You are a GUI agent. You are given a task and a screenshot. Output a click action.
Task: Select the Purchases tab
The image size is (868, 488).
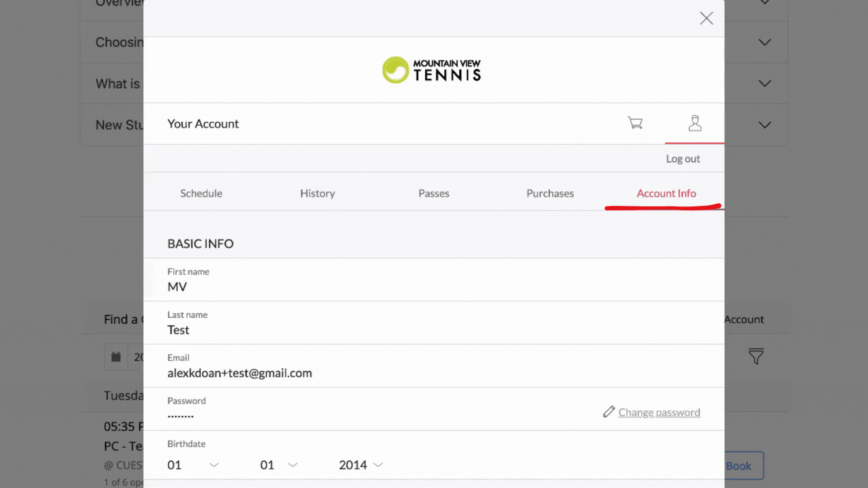(x=550, y=193)
